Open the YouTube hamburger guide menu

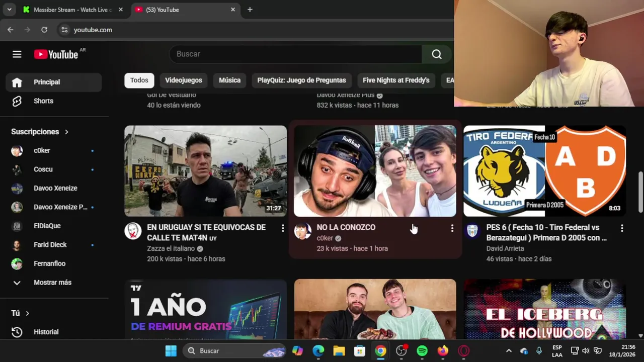click(17, 54)
